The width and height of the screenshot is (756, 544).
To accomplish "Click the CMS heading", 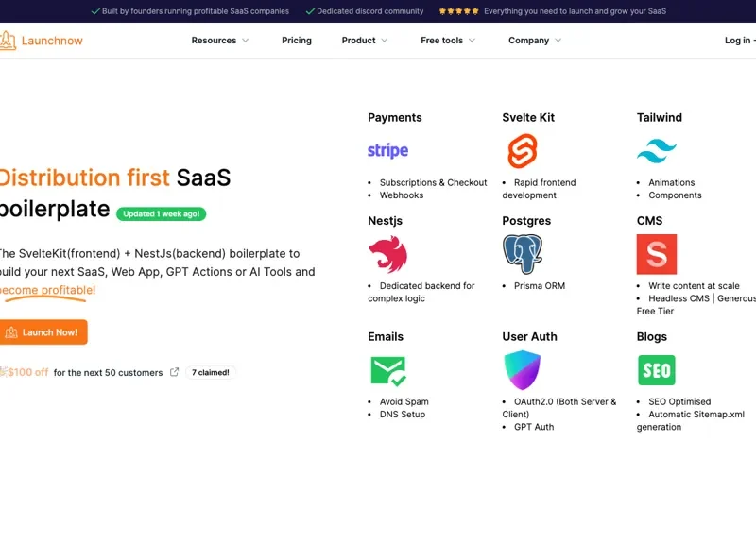I will pyautogui.click(x=649, y=221).
